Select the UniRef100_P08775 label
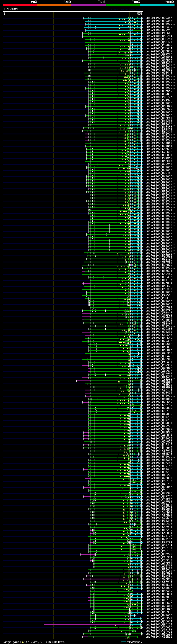Screen dimensions: 177x644 pyautogui.click(x=159, y=97)
